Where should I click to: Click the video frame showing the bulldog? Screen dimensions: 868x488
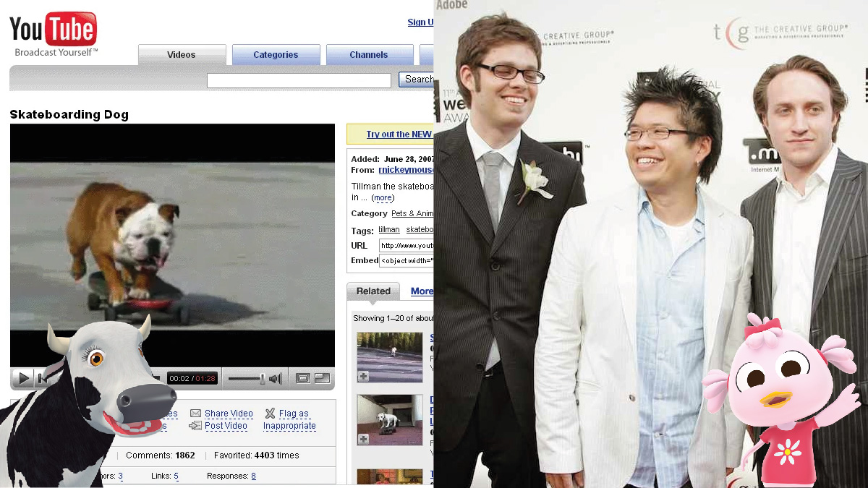pos(172,246)
